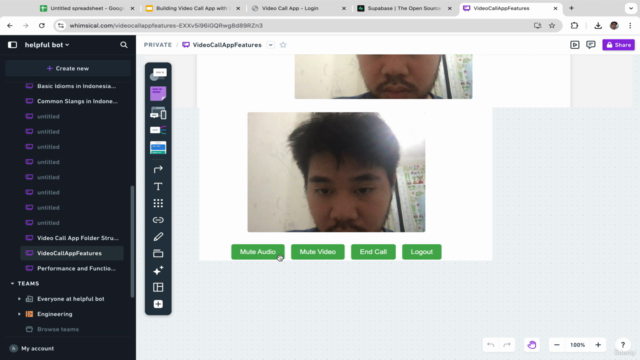
Task: Toggle the hand pan tool
Action: tap(531, 345)
